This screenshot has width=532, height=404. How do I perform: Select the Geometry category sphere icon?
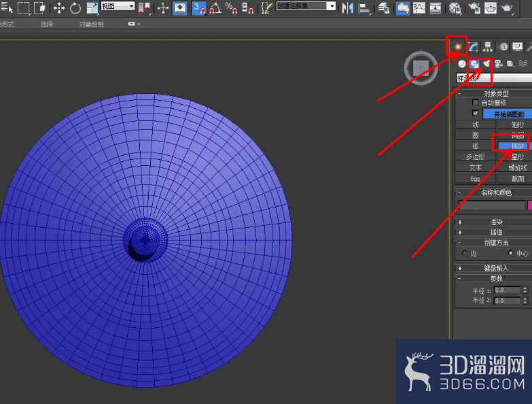(x=462, y=63)
